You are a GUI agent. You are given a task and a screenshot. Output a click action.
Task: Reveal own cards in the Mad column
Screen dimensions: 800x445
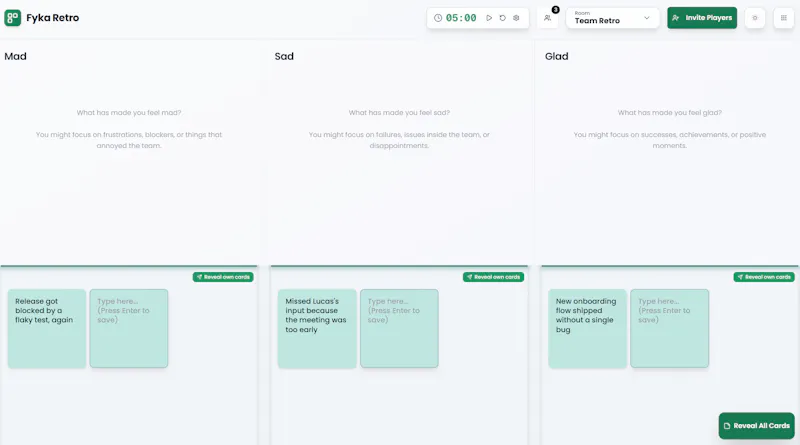click(x=223, y=277)
